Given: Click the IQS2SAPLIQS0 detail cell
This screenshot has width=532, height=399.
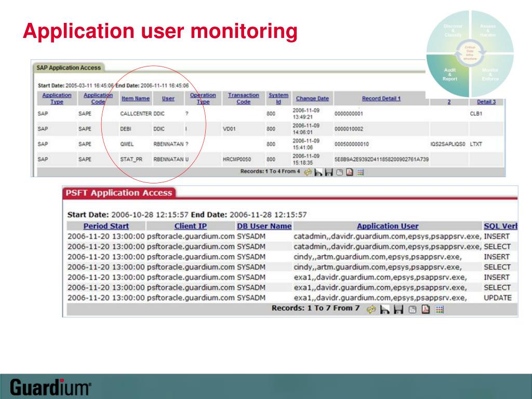Looking at the screenshot, I should coord(447,144).
